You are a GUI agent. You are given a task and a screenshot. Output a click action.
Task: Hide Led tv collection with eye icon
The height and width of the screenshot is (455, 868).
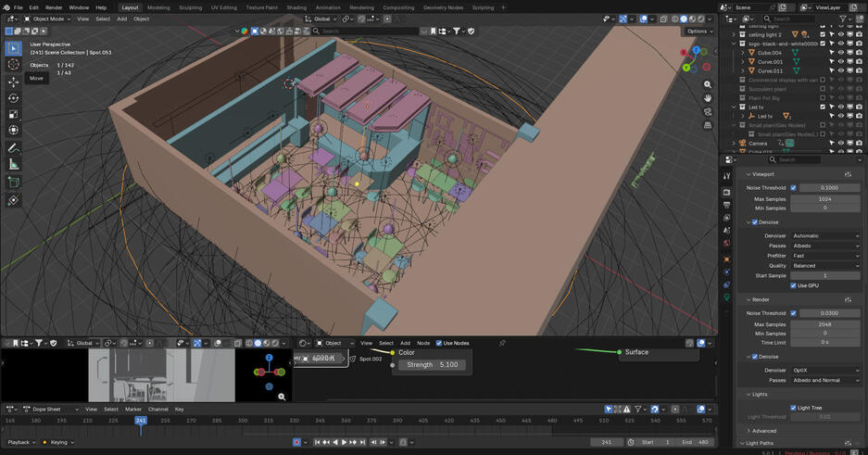(x=841, y=107)
